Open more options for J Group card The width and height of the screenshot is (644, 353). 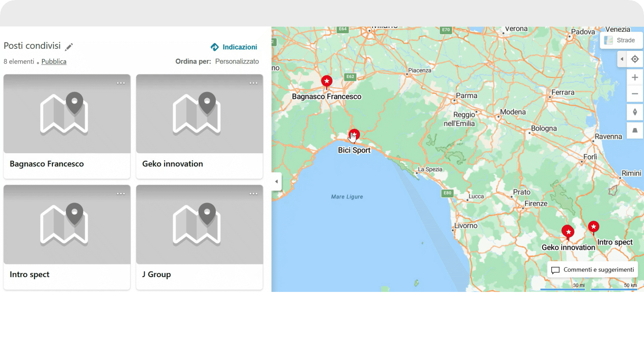pos(253,194)
